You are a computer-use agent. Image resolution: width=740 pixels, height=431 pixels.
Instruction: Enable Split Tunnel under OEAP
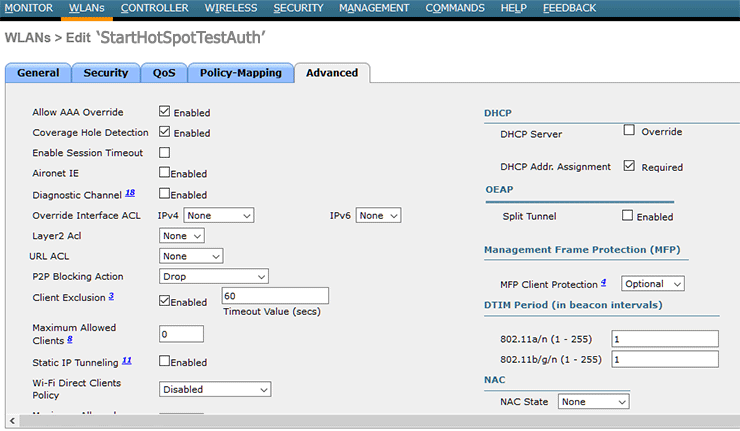627,215
